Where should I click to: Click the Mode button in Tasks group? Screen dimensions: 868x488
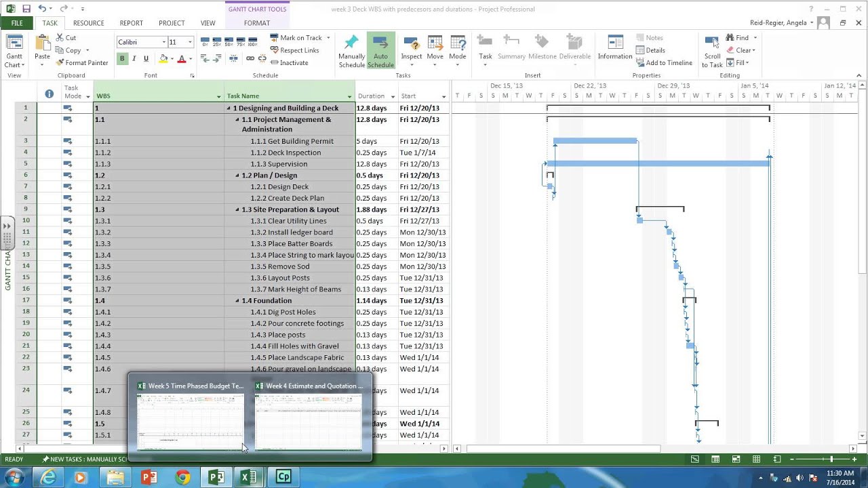(458, 51)
